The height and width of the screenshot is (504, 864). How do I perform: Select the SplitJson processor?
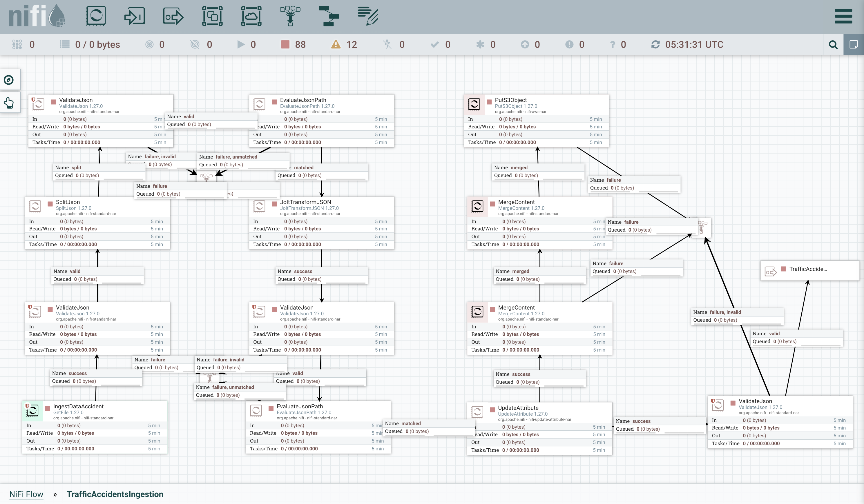98,223
